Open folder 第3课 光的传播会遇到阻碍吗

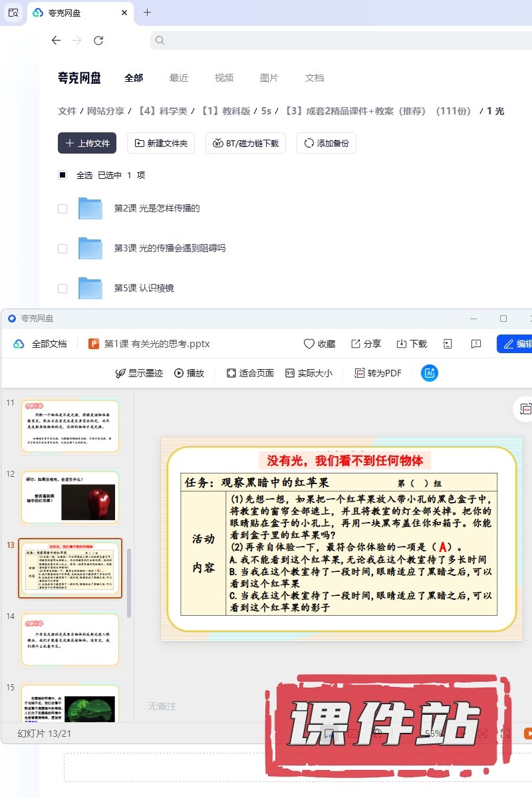tap(170, 248)
